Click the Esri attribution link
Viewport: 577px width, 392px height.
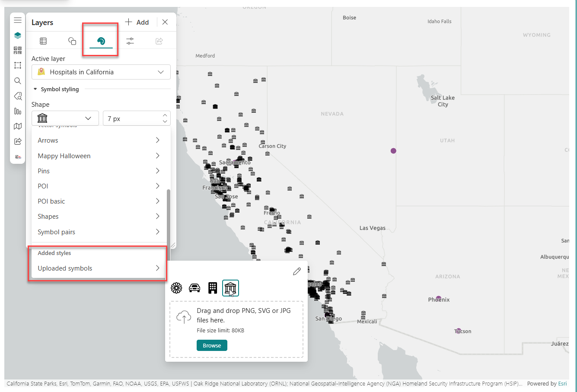pos(562,383)
